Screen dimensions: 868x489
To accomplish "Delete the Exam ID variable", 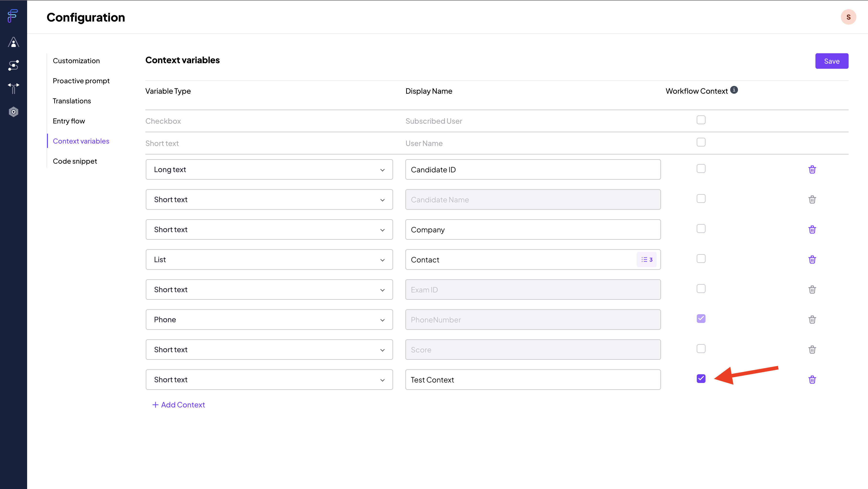I will point(812,289).
